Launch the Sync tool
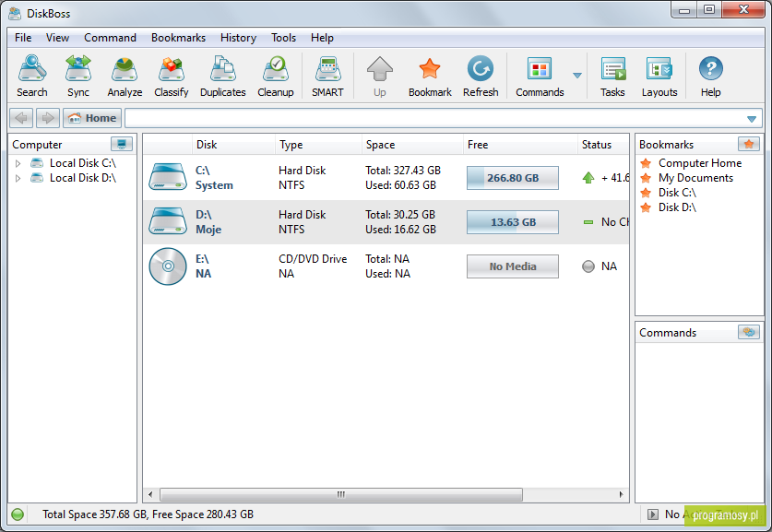This screenshot has height=532, width=772. [78, 76]
